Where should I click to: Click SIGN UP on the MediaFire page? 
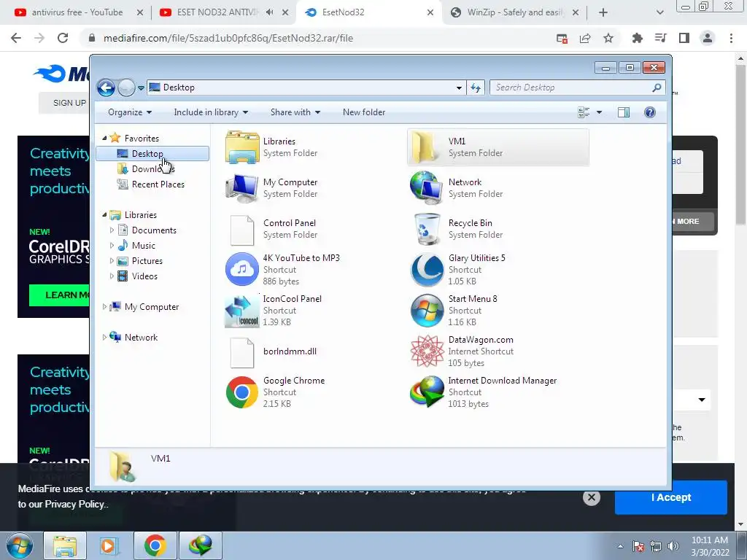pos(69,103)
